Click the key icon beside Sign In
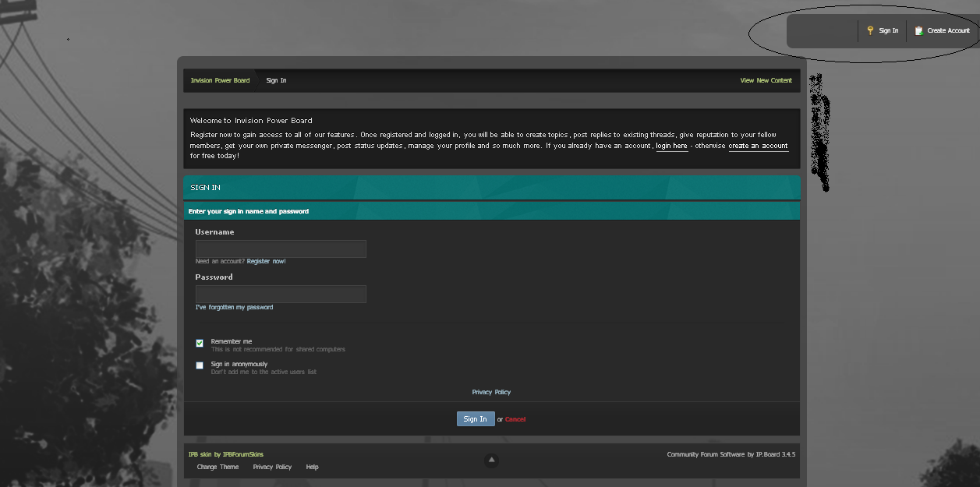This screenshot has height=487, width=980. 870,31
